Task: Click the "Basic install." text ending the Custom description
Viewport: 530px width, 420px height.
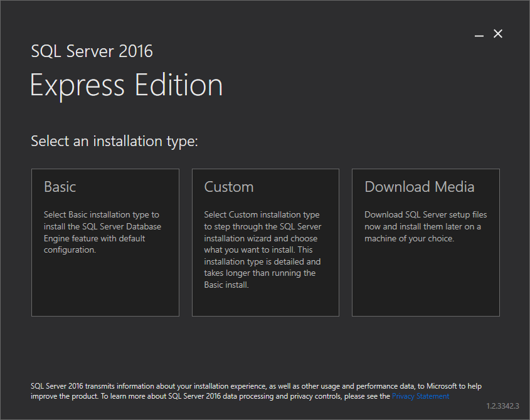Action: pyautogui.click(x=226, y=285)
